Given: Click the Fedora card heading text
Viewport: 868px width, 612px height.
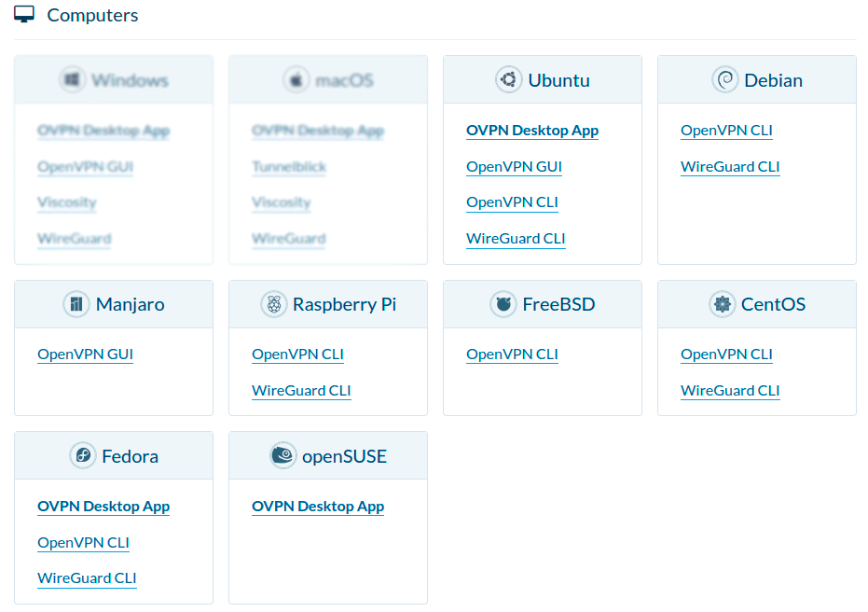Looking at the screenshot, I should [x=131, y=456].
